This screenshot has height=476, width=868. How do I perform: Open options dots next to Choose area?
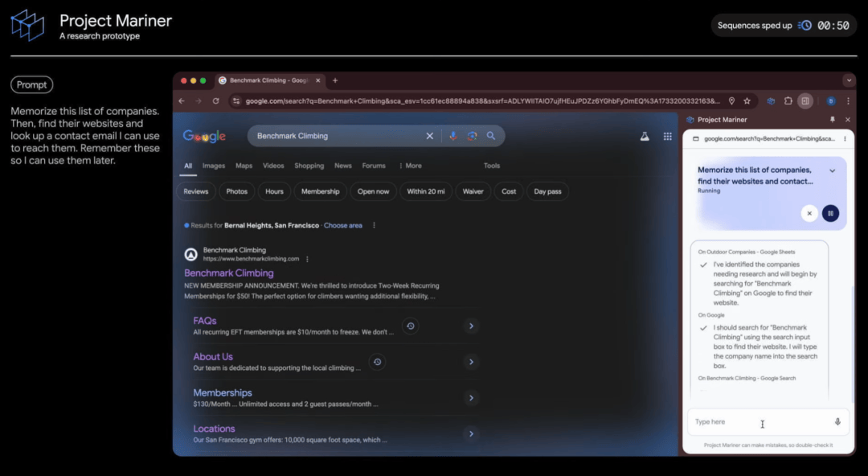[375, 225]
